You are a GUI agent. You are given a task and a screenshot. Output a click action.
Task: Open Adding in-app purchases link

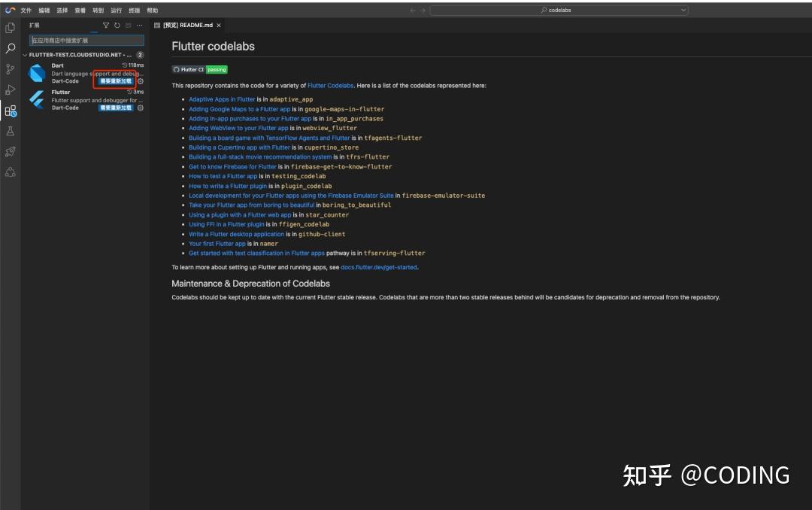(250, 119)
